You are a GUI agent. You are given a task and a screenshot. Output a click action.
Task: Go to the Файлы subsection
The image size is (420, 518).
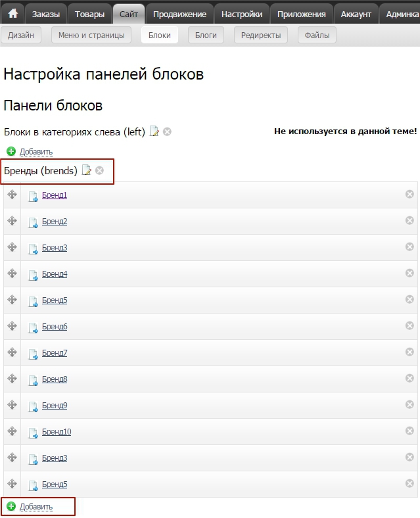click(x=317, y=35)
